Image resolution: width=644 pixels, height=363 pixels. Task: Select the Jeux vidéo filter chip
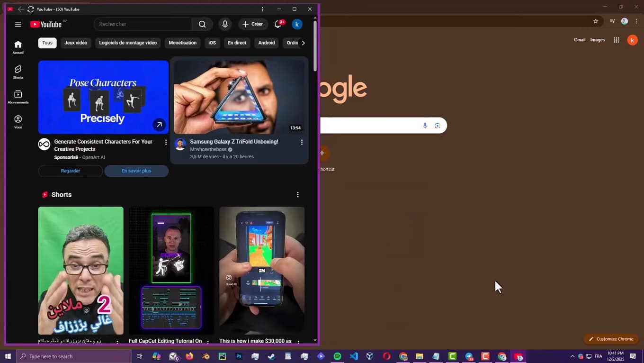click(76, 43)
